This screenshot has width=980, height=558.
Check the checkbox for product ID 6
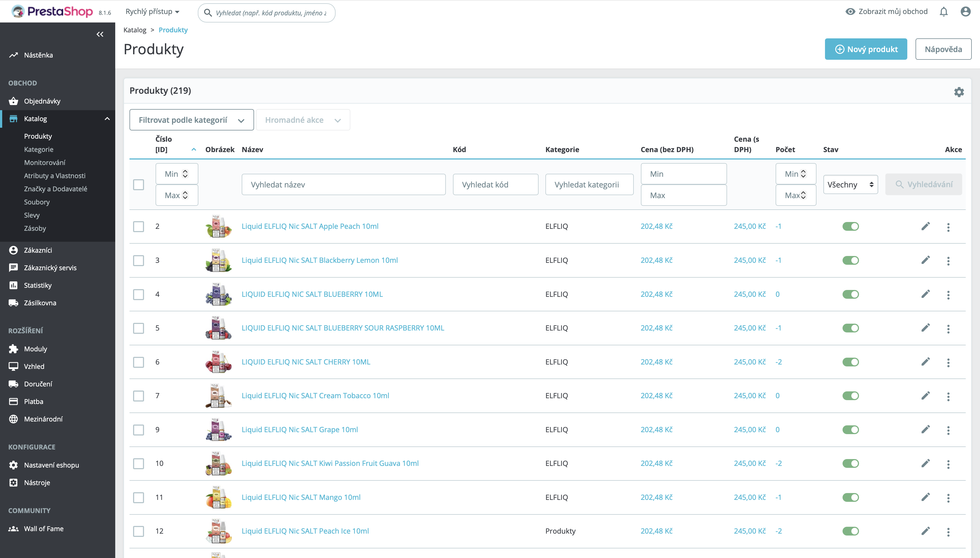point(139,362)
